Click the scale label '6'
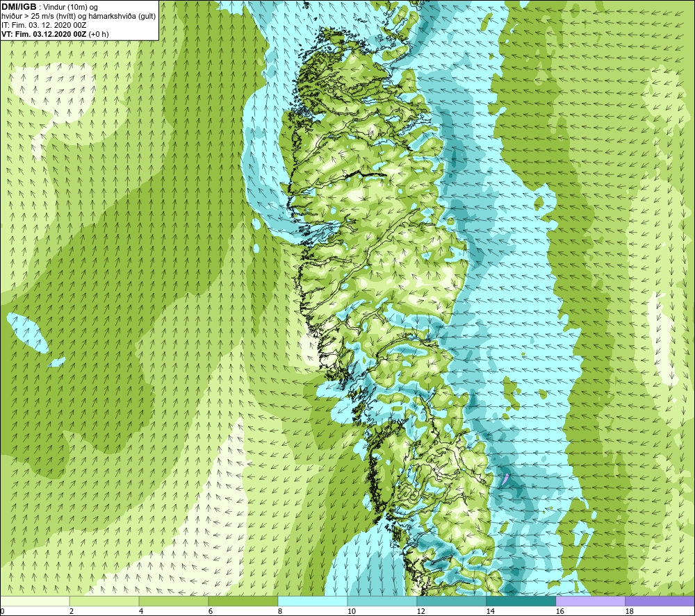The image size is (695, 616). tap(211, 611)
